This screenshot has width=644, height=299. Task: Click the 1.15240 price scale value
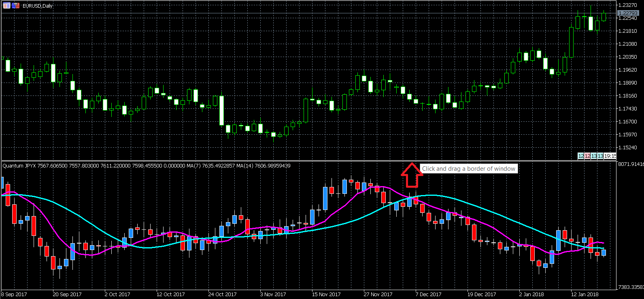[628, 148]
